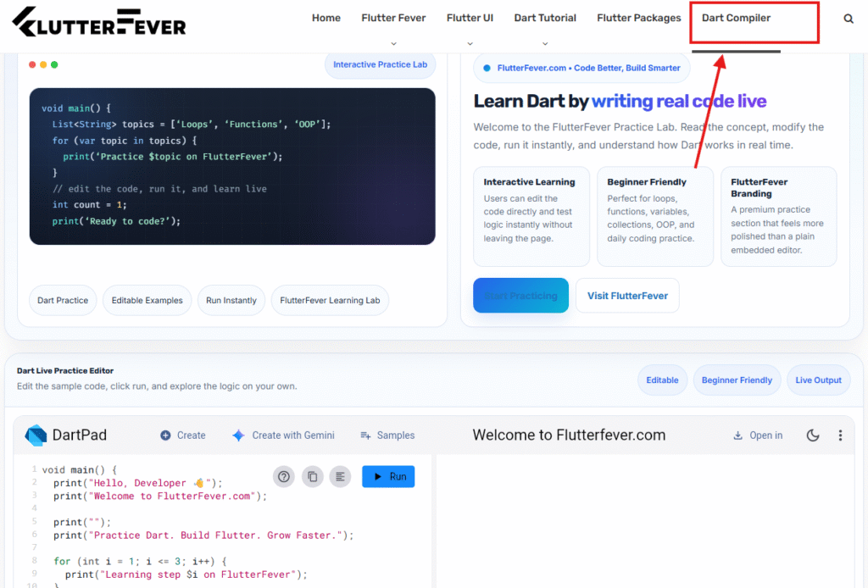
Task: Expand the Flutter Fever menu chevron
Action: (x=393, y=43)
